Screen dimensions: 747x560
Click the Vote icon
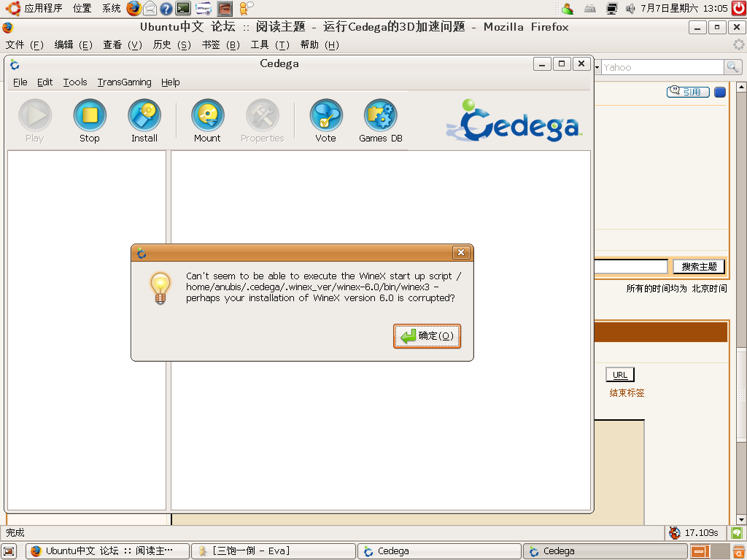pyautogui.click(x=326, y=121)
